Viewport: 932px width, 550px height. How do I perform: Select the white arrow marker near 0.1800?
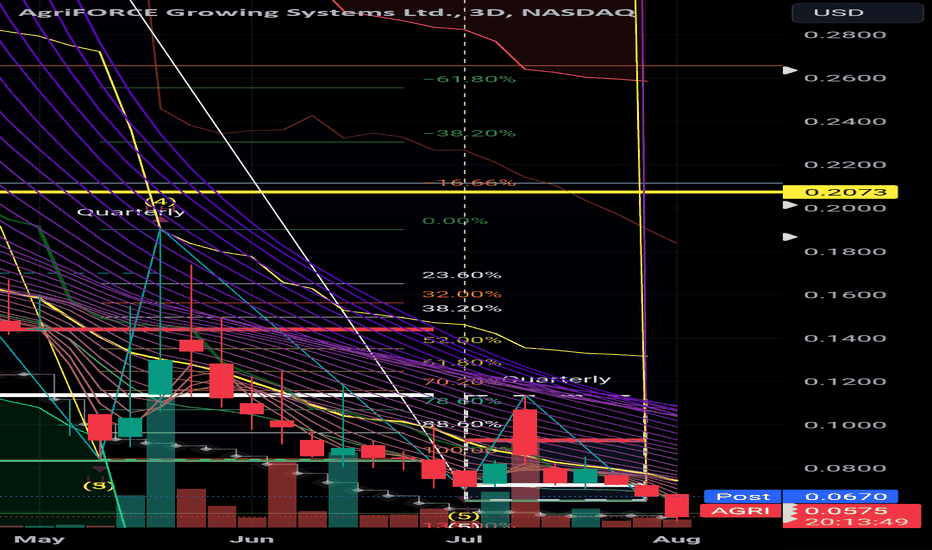(790, 237)
